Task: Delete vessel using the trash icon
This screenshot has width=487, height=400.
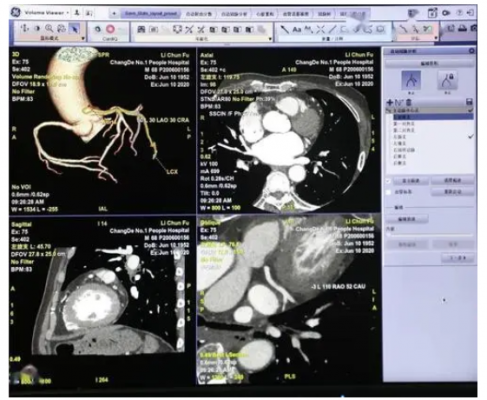Action: [409, 102]
